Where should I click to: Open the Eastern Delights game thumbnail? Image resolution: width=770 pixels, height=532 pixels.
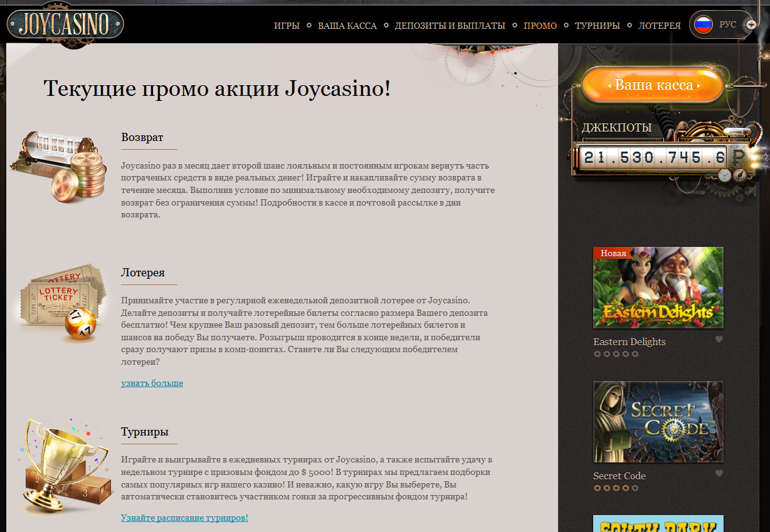(x=658, y=288)
